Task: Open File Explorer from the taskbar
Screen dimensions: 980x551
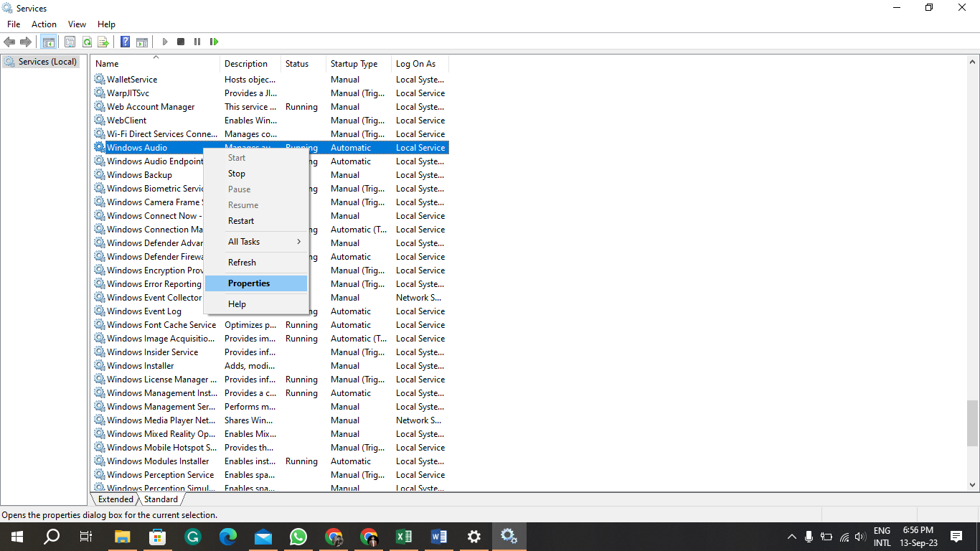Action: click(123, 537)
